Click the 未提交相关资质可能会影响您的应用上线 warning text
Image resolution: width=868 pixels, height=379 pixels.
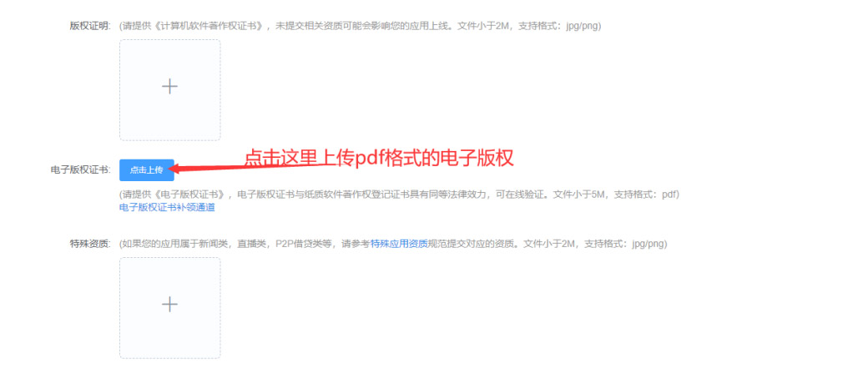point(361,26)
